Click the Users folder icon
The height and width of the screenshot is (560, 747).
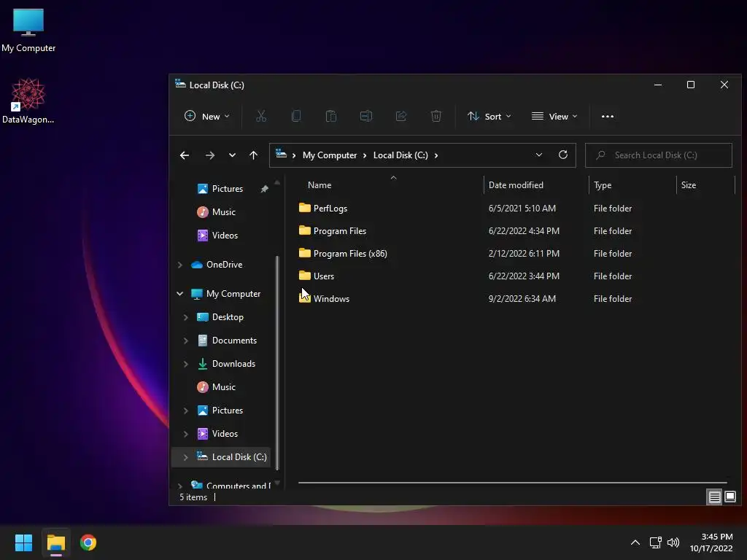[x=304, y=275]
